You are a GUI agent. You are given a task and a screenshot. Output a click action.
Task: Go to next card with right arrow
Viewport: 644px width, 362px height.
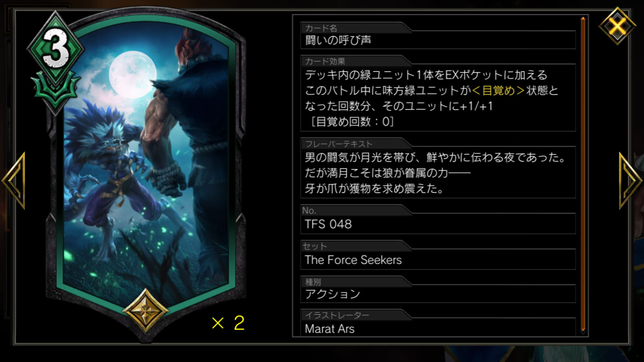(630, 181)
